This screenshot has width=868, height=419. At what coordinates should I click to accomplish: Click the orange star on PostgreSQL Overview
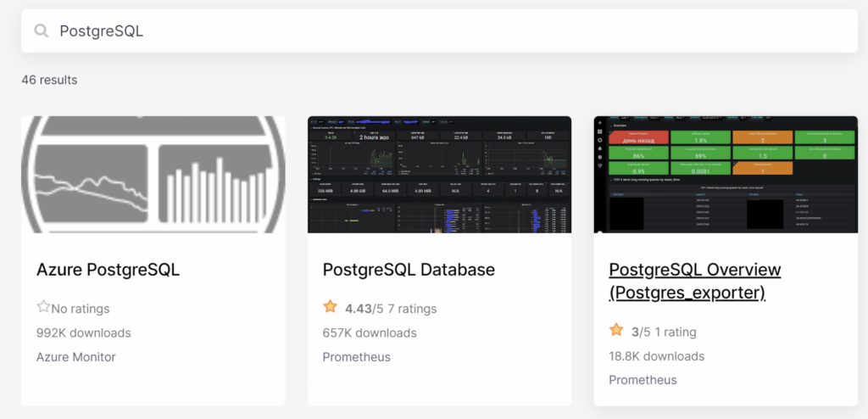tap(616, 331)
